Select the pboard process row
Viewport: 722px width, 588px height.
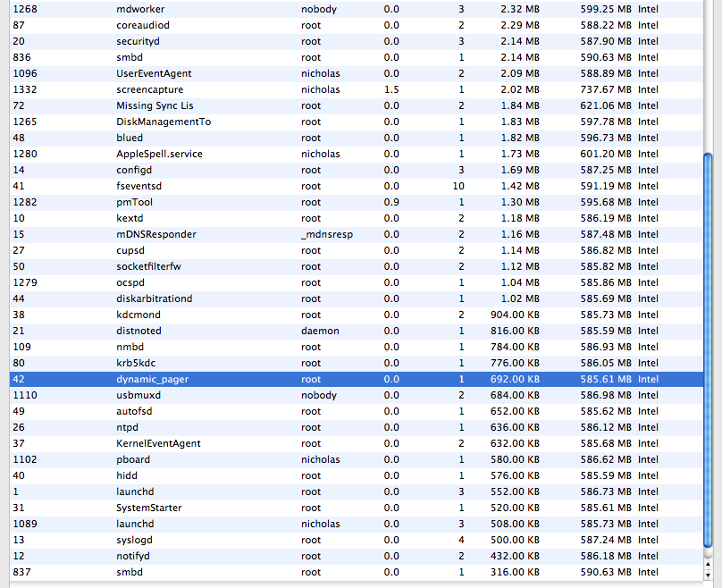click(x=357, y=460)
